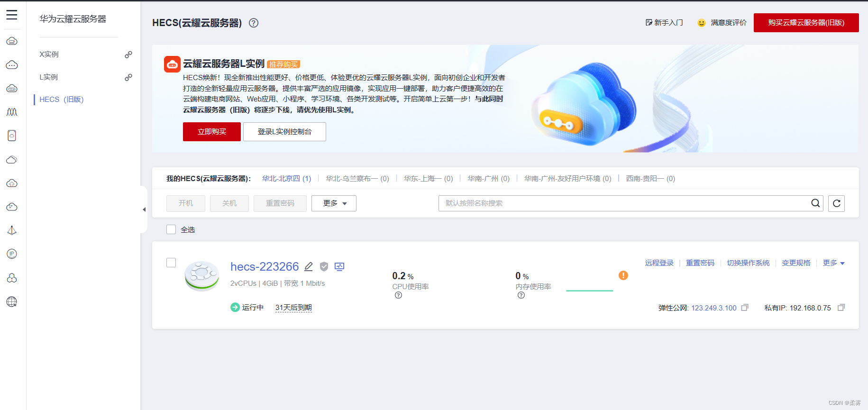Click the 运行中 running status

pos(247,308)
